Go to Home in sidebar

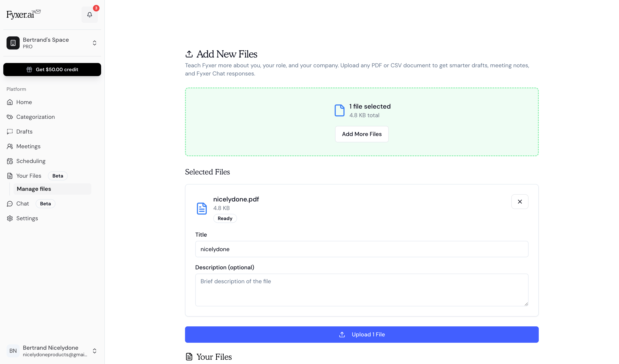(52, 102)
